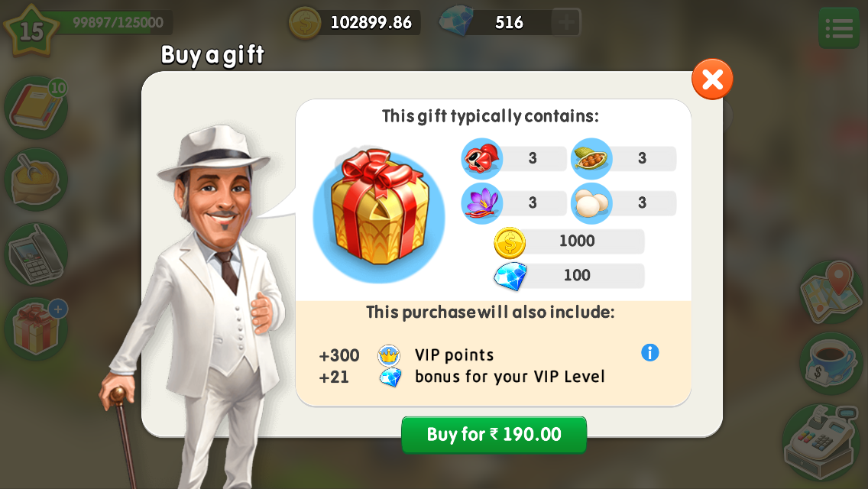Open the top-right list menu
Screen dimensions: 868x489
[x=839, y=28]
